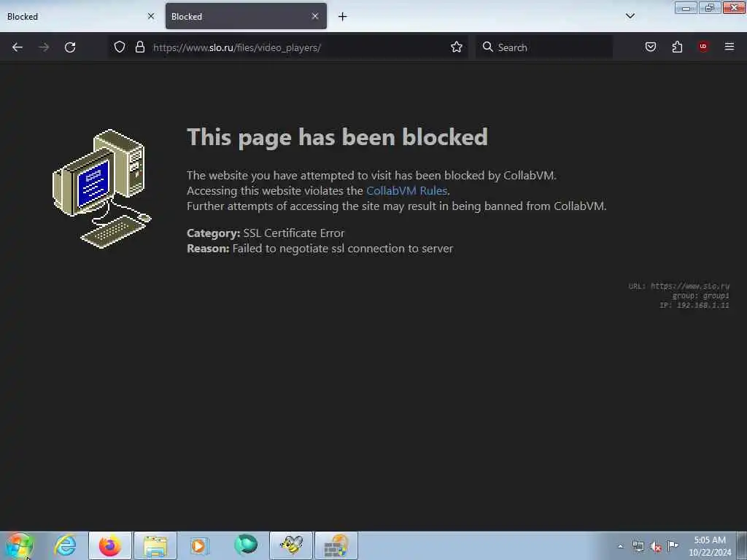Open the network tray icon
The image size is (747, 560).
[x=638, y=546]
